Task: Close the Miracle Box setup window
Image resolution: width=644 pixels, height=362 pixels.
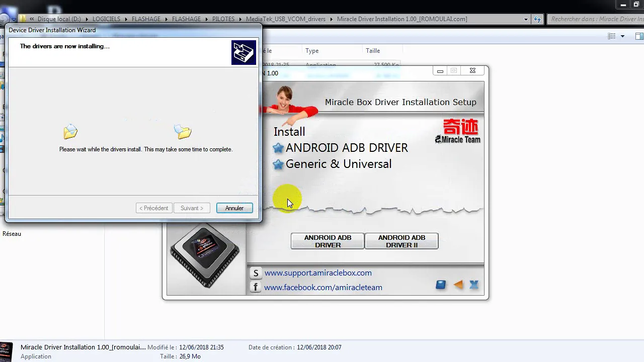Action: coord(472,71)
